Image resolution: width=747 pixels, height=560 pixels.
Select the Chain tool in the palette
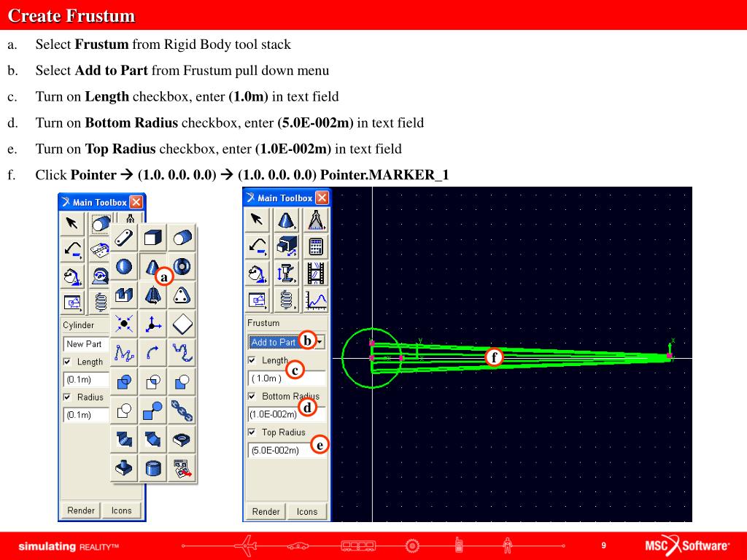point(182,411)
